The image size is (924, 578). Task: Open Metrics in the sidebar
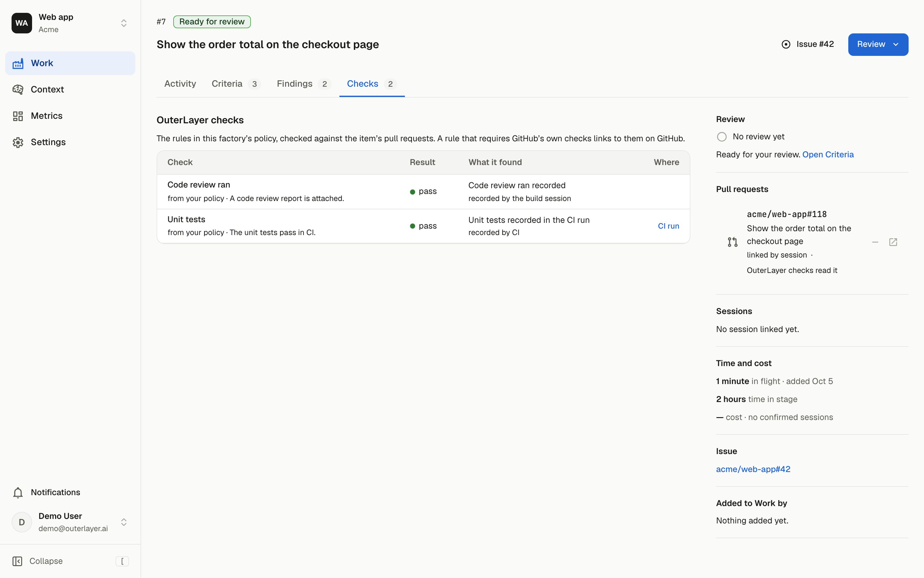point(70,116)
